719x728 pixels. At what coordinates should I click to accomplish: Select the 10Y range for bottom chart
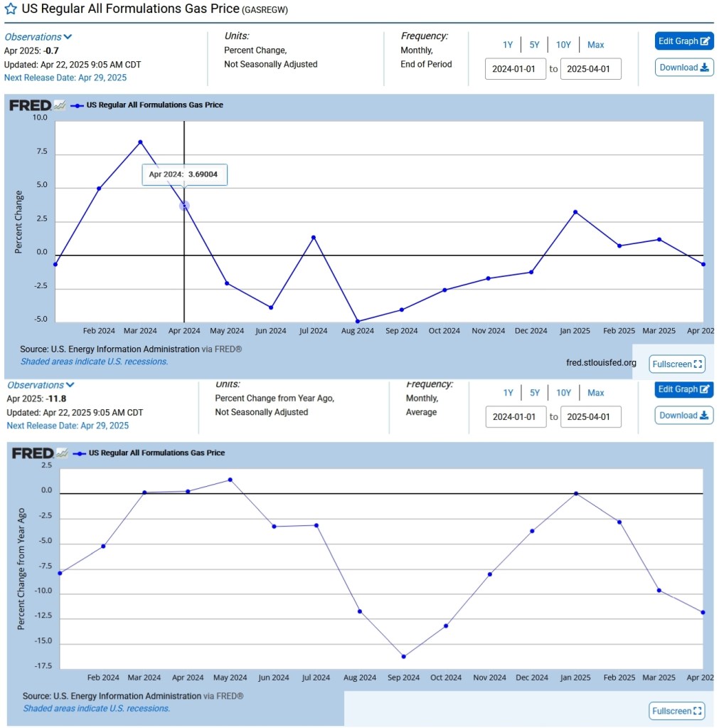pyautogui.click(x=563, y=393)
